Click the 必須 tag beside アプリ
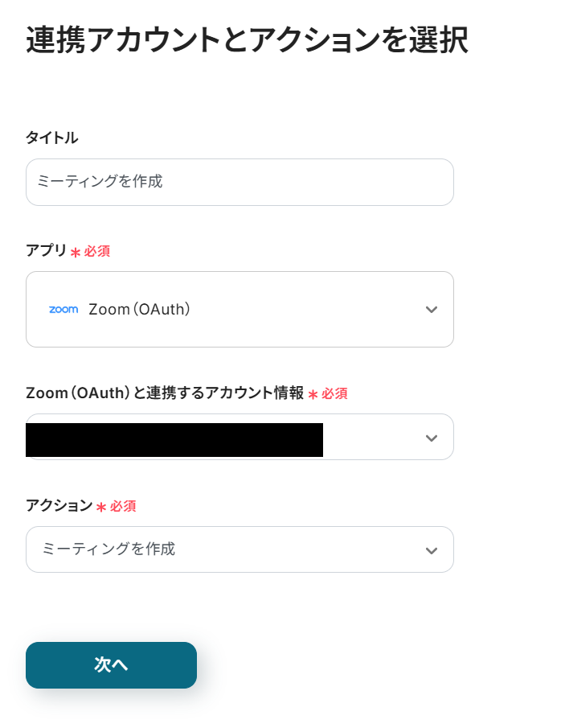Screen dimensions: 561x728 97,251
